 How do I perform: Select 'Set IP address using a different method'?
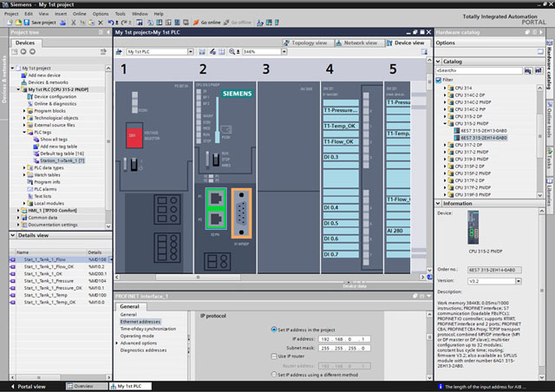tap(276, 376)
